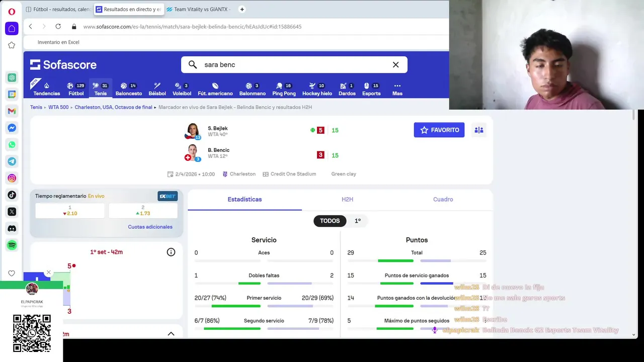Open a new browser tab with plus
Screen dimensions: 644x362
coord(242,9)
